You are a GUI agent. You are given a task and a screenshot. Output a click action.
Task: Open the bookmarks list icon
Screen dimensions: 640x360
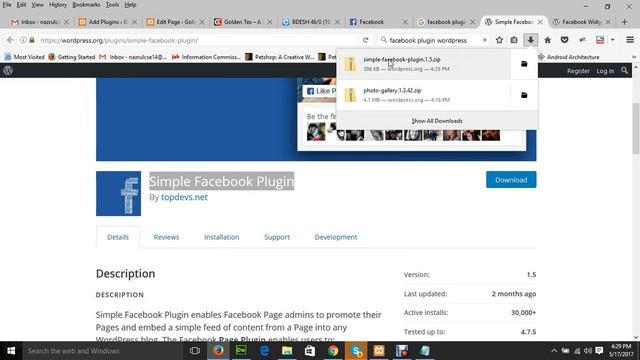pyautogui.click(x=514, y=40)
